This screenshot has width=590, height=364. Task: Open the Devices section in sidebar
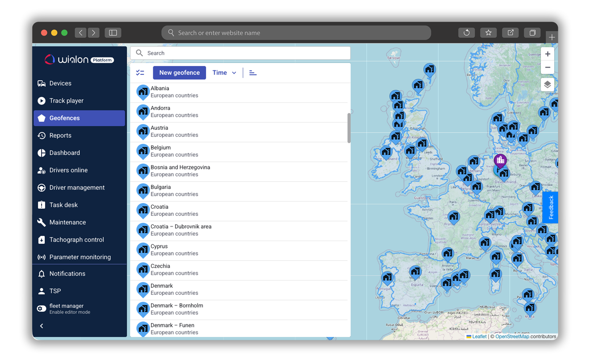click(79, 83)
